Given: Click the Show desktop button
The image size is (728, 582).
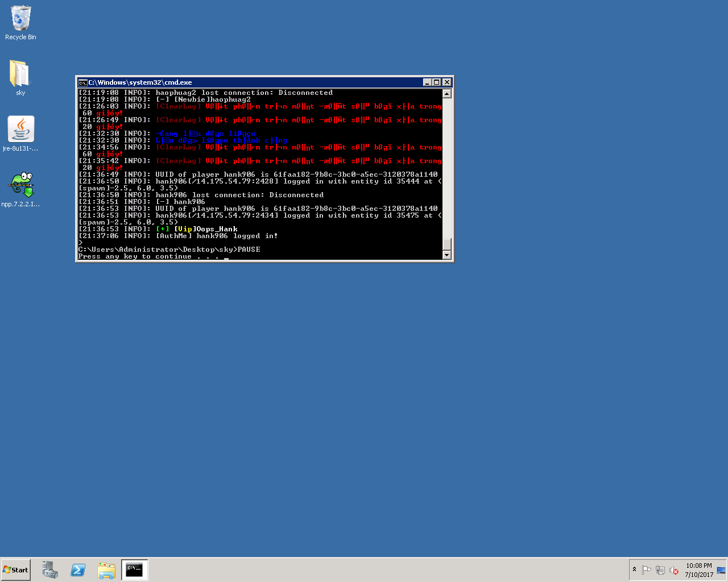Looking at the screenshot, I should point(721,570).
